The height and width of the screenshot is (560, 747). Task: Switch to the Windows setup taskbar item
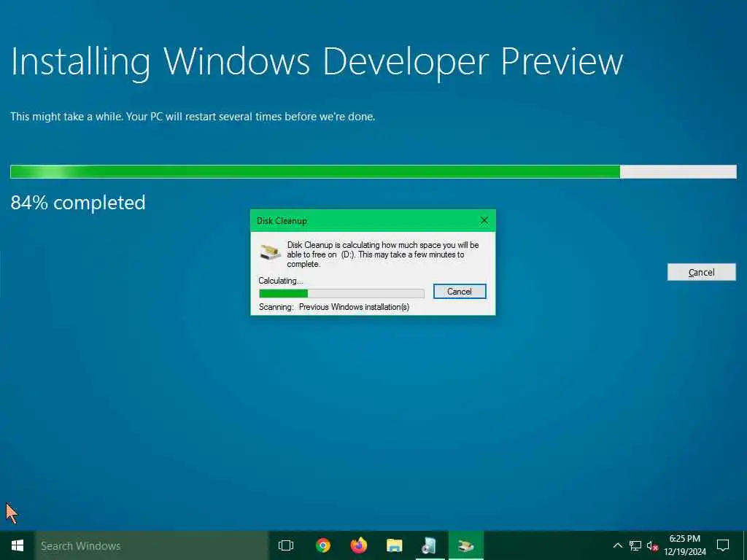click(430, 545)
